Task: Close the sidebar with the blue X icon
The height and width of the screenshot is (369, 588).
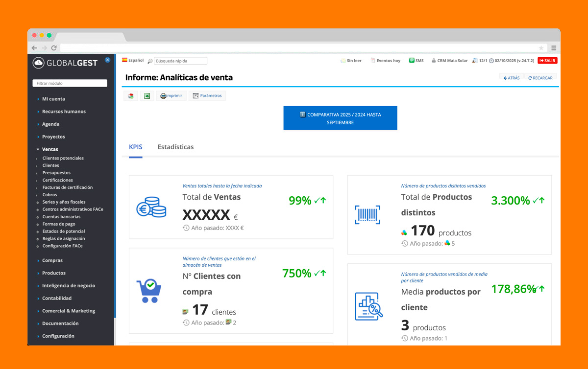Action: pos(107,60)
